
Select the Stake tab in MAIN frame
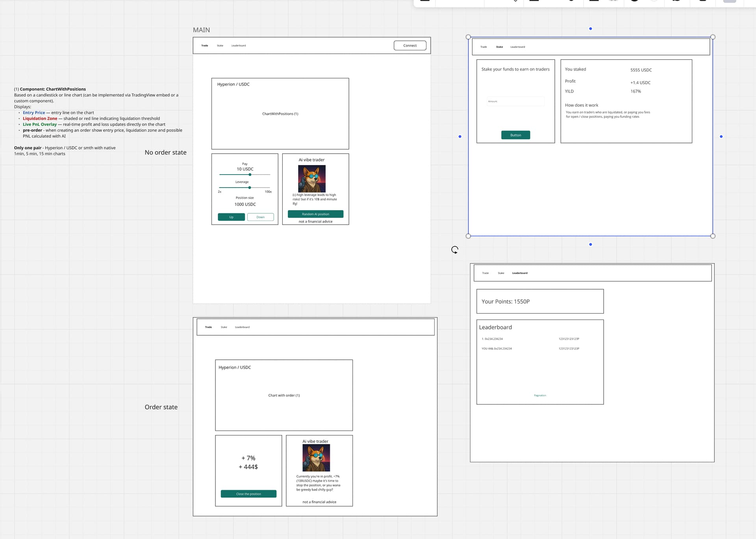point(220,46)
